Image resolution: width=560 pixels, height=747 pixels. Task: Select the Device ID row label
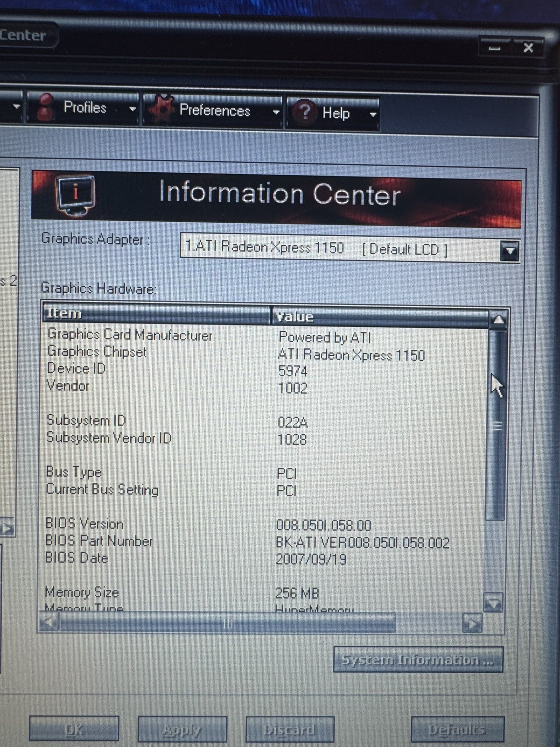[77, 368]
